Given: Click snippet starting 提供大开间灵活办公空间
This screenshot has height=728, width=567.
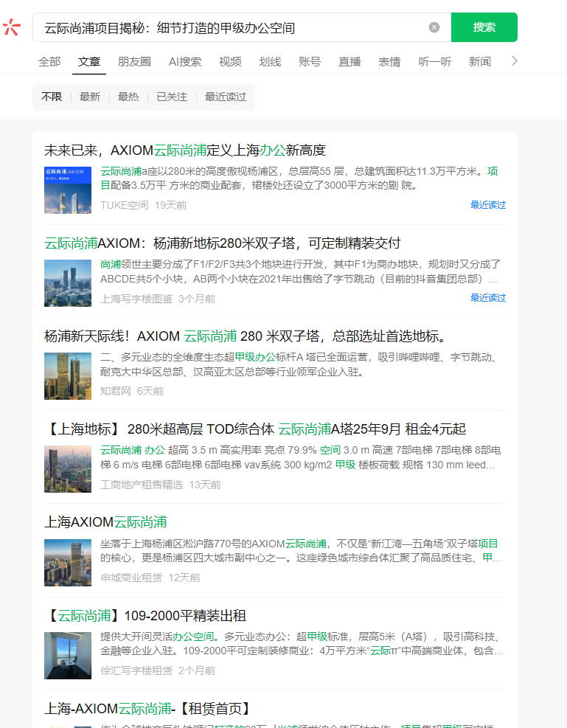Looking at the screenshot, I should (x=302, y=643).
